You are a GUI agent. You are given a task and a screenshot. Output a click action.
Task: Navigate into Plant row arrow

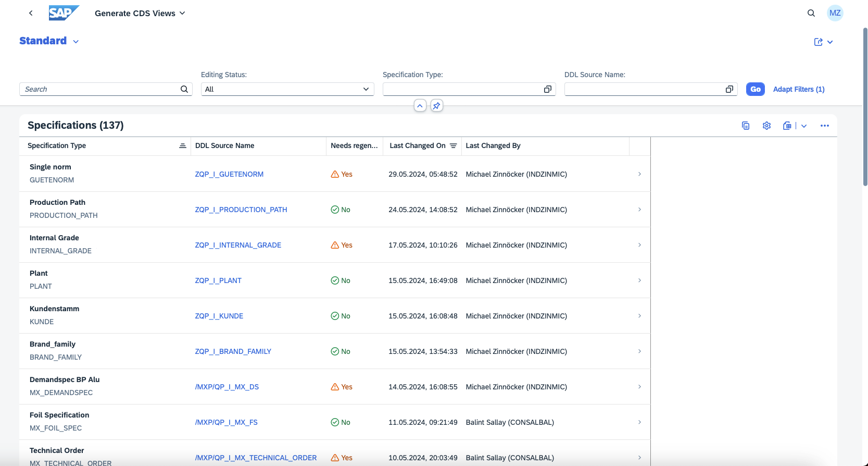coord(639,280)
